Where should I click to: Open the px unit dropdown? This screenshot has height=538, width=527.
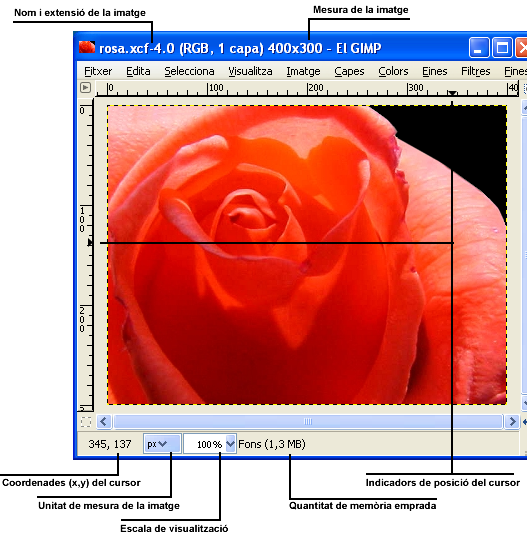pyautogui.click(x=162, y=444)
